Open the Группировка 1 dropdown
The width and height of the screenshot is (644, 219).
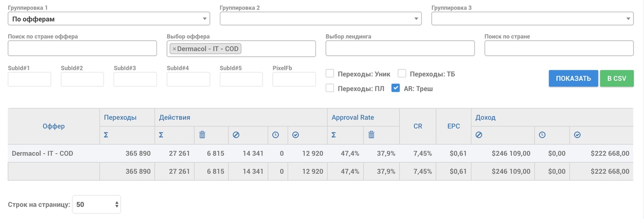pos(109,19)
